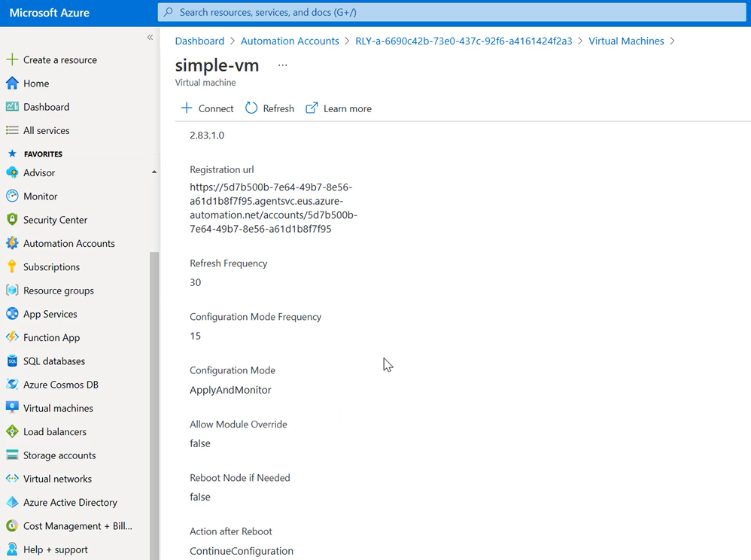Click the Resource groups cube icon
Screen dimensions: 751x560
click(12, 291)
